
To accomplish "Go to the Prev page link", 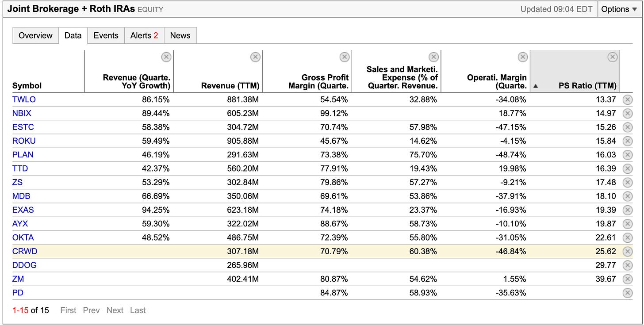I will [x=91, y=310].
